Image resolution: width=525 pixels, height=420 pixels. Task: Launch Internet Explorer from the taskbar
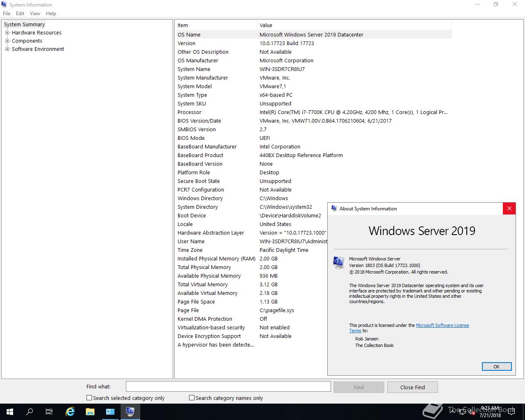point(70,412)
